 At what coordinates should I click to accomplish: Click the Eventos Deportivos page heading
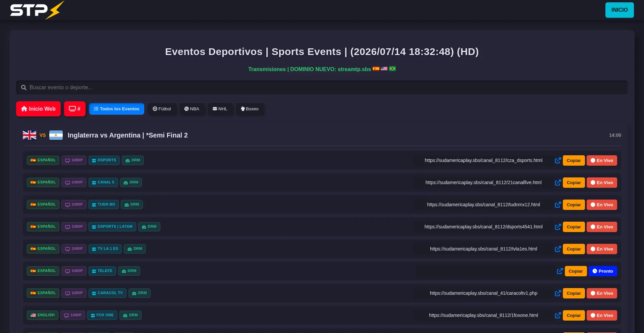click(x=322, y=52)
